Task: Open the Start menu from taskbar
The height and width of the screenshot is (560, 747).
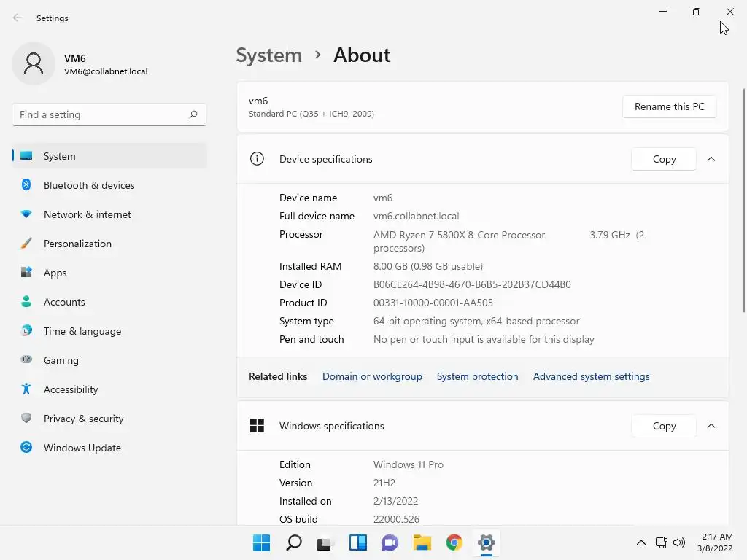Action: (x=261, y=542)
